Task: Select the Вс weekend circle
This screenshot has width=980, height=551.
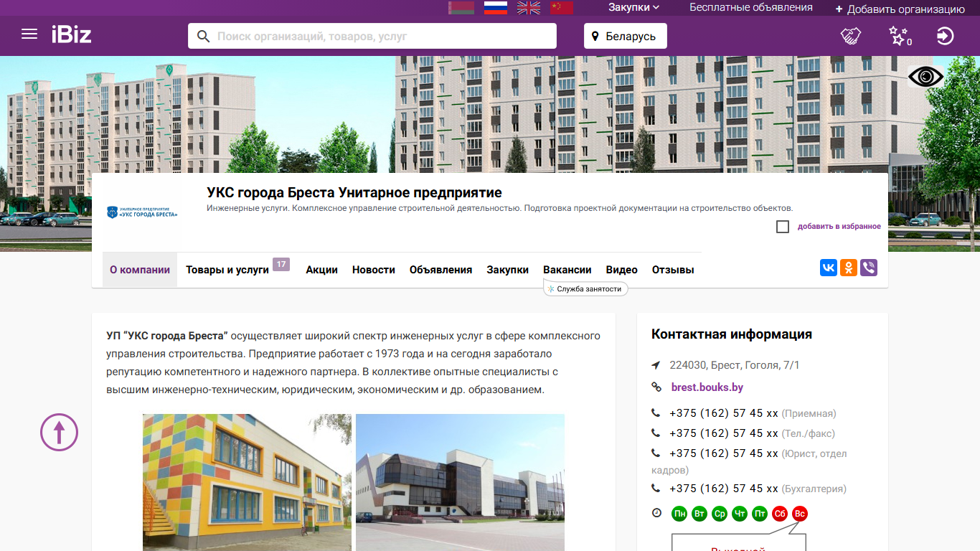Action: tap(800, 514)
